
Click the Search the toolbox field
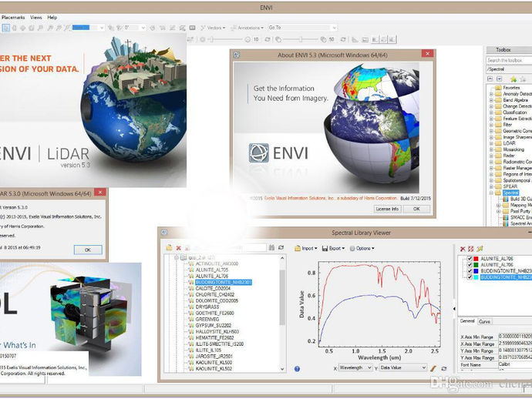(x=509, y=60)
